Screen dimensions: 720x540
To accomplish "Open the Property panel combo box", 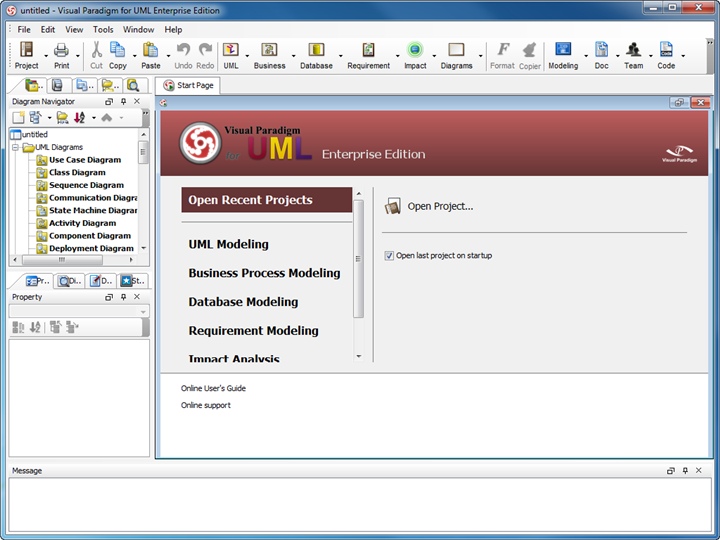I will click(x=79, y=312).
